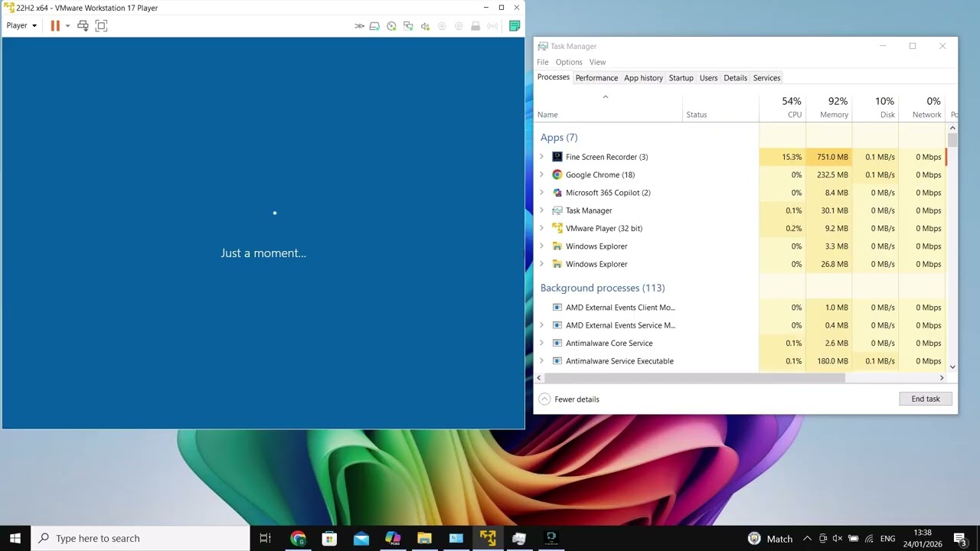
Task: Open the Mail app from the taskbar
Action: (x=361, y=538)
